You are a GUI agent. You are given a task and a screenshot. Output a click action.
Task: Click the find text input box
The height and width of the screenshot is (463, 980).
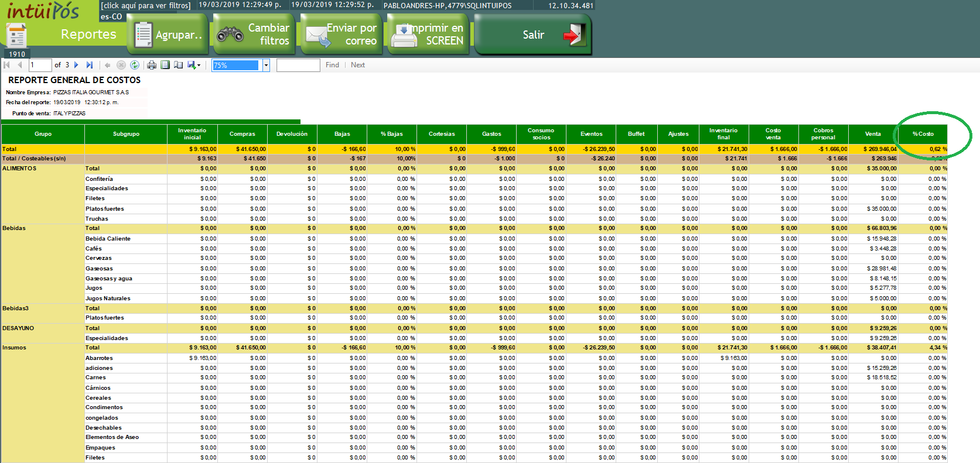point(298,65)
